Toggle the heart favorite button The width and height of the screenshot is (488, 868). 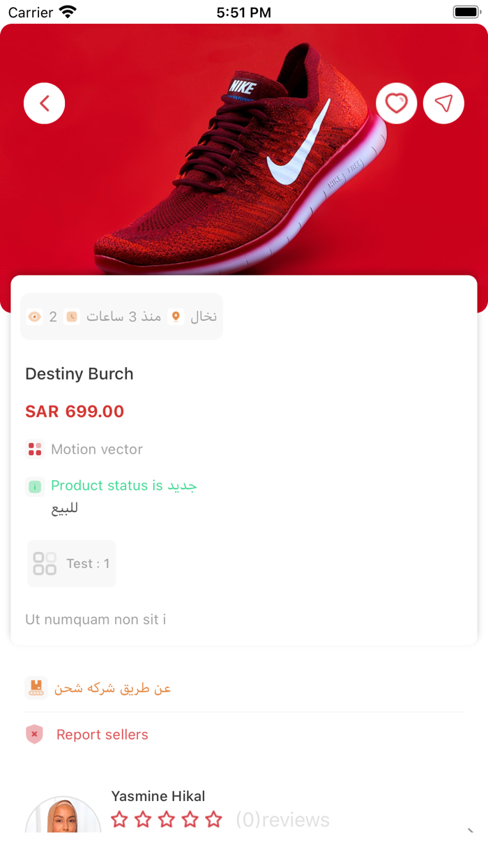tap(397, 104)
